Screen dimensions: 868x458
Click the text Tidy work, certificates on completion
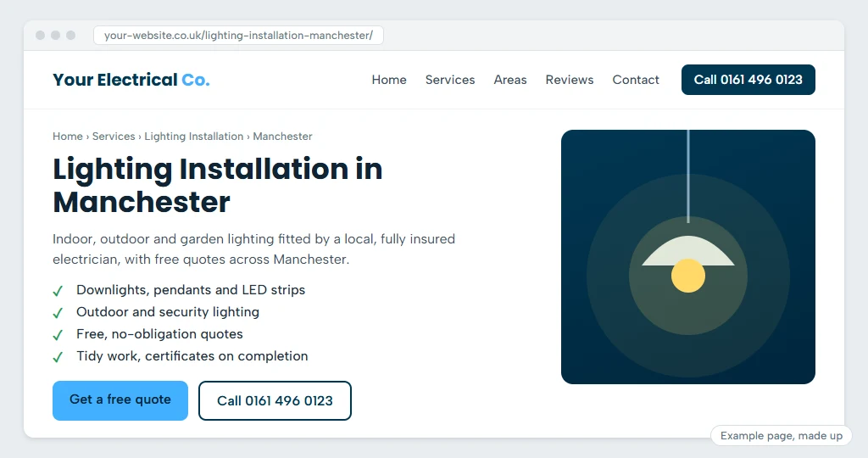[x=192, y=356]
